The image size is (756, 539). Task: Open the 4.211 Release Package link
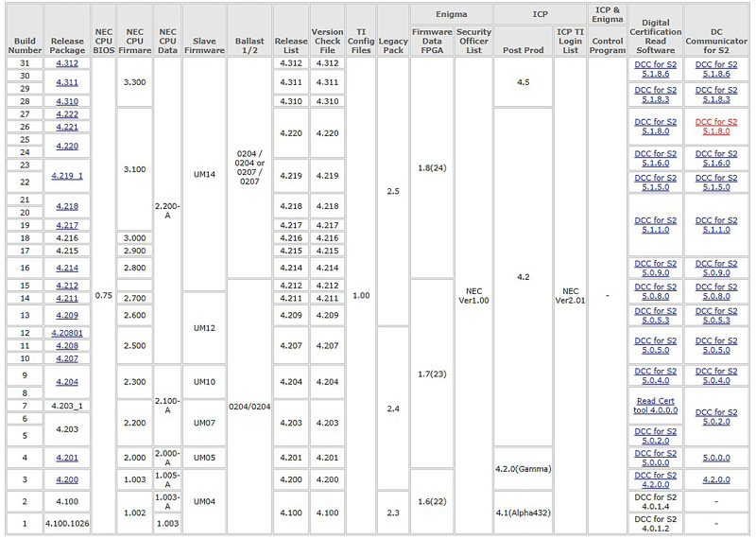[67, 298]
